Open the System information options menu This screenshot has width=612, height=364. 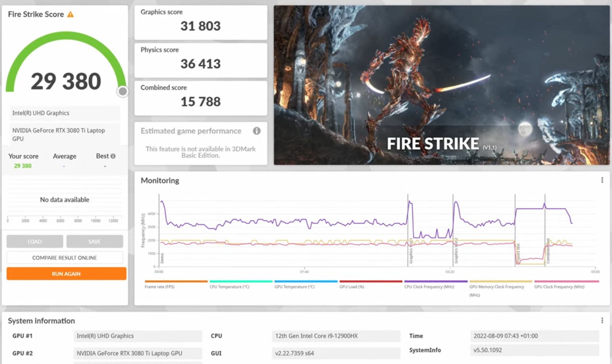[602, 321]
